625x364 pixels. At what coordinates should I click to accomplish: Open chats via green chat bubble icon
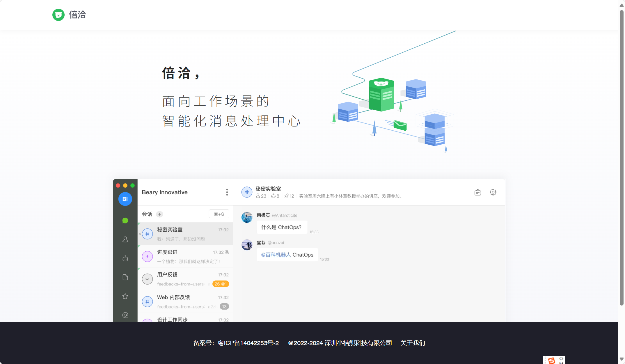click(125, 220)
